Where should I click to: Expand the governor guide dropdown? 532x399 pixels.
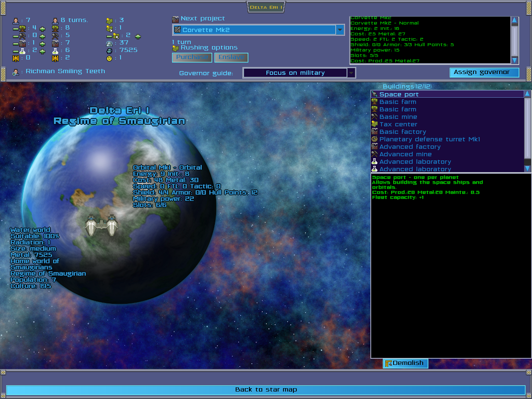351,73
